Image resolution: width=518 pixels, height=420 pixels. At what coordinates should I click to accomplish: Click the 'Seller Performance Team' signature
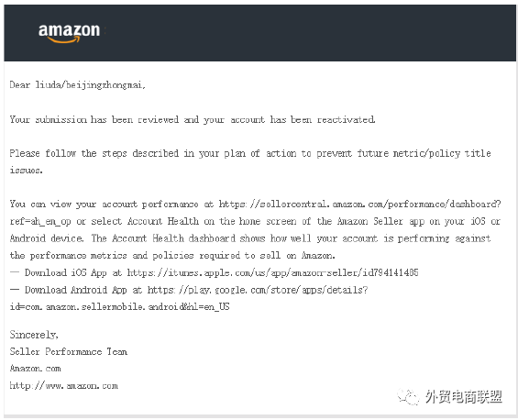click(69, 351)
